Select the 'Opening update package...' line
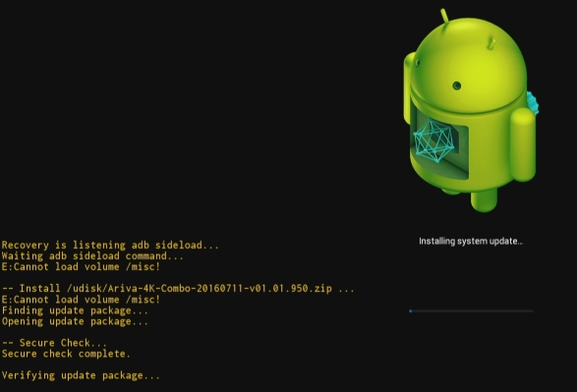The image size is (577, 392). [75, 321]
